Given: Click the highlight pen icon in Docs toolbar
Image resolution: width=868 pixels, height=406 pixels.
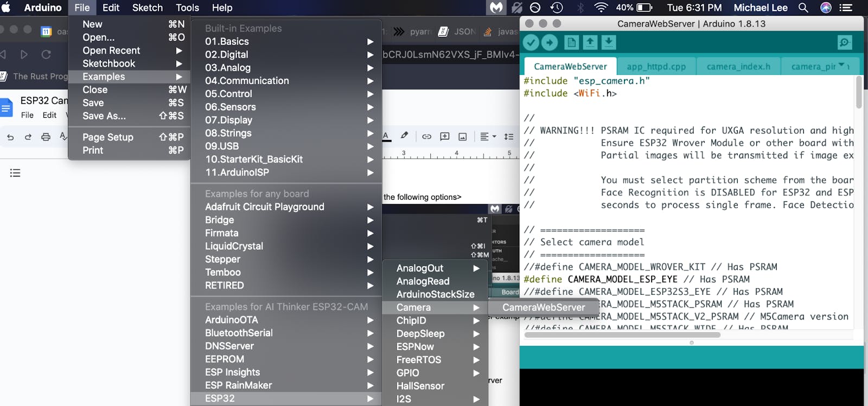Looking at the screenshot, I should [404, 136].
